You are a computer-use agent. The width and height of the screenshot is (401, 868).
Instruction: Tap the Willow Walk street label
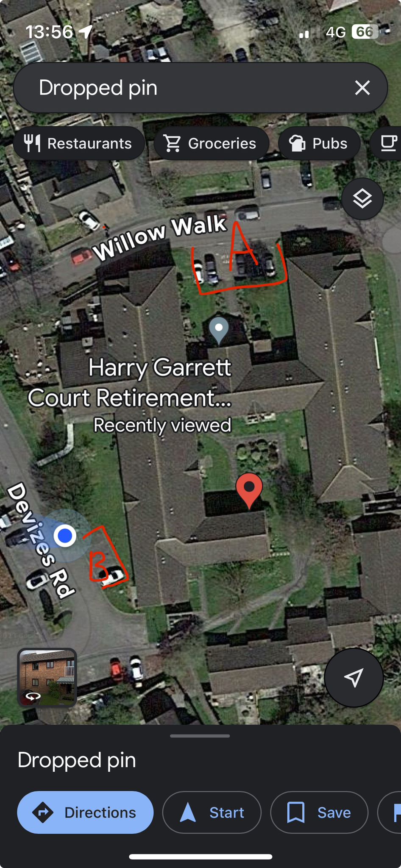coord(160,237)
